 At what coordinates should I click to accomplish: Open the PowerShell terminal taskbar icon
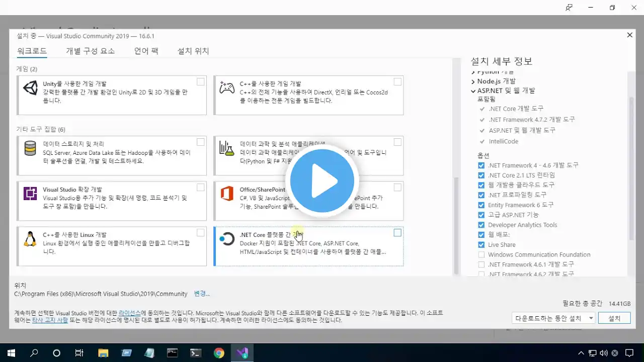[195, 353]
